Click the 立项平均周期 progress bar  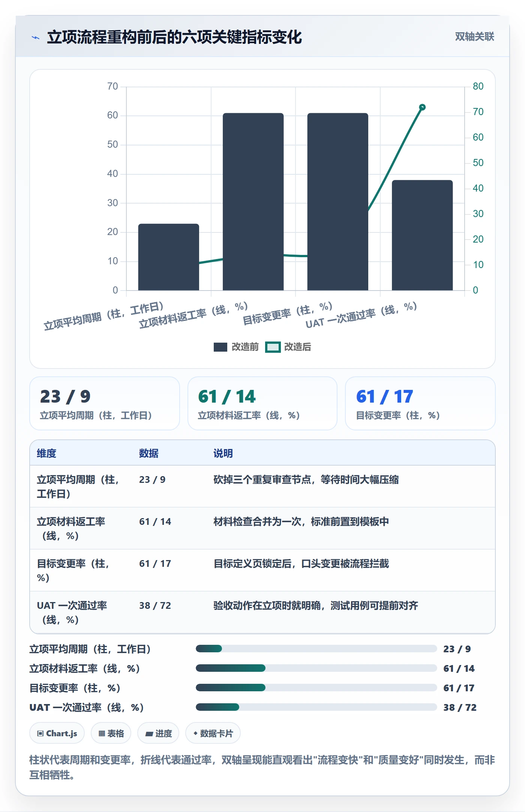tap(316, 649)
